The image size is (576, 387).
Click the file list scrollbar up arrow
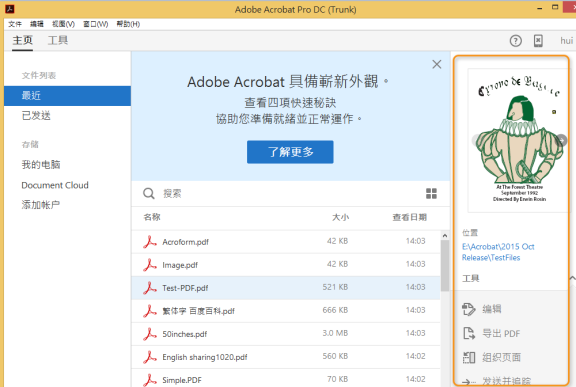pos(444,236)
